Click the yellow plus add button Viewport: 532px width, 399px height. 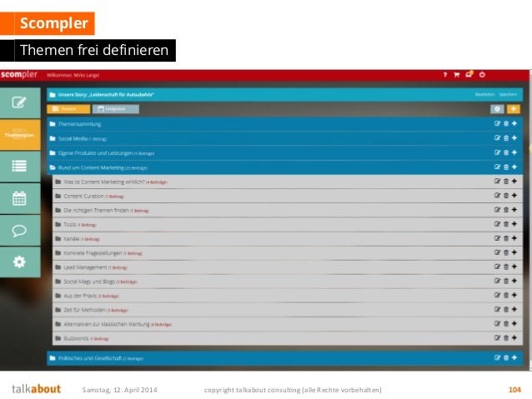point(514,109)
